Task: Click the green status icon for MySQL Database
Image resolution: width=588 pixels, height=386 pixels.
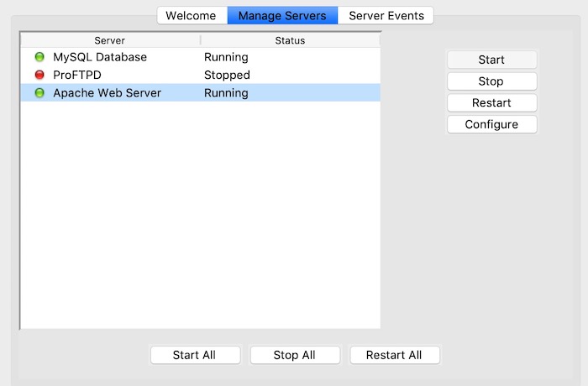Action: [39, 57]
